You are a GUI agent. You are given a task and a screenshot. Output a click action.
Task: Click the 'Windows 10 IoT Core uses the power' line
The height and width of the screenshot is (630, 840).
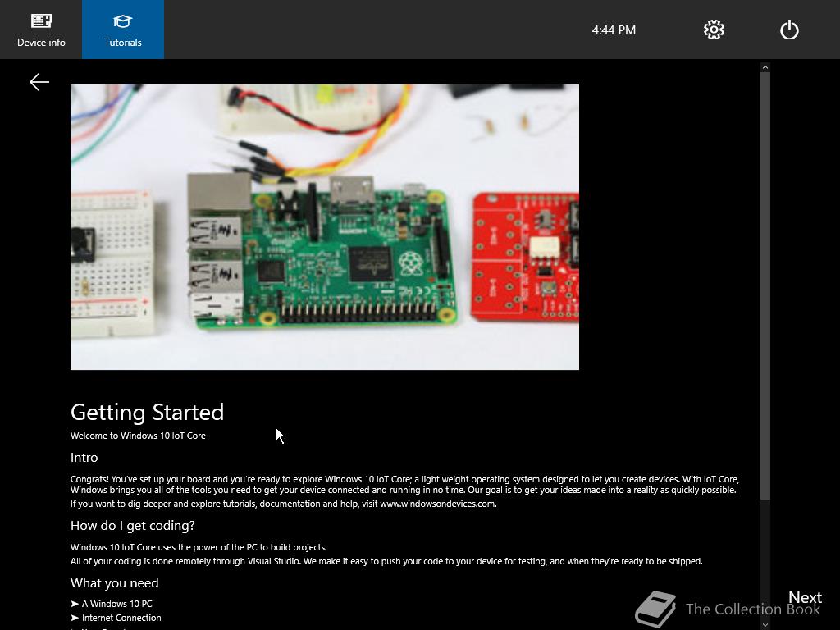pos(199,547)
